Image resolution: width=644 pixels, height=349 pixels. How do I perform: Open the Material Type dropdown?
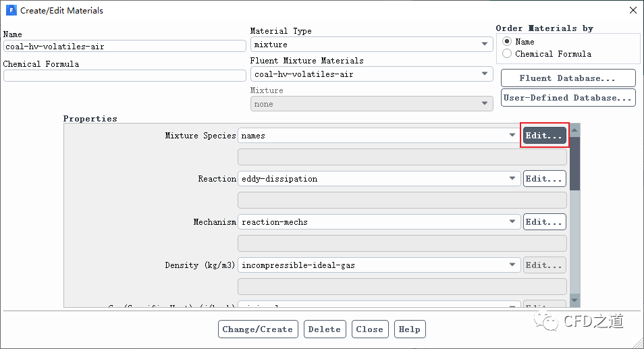(x=371, y=45)
